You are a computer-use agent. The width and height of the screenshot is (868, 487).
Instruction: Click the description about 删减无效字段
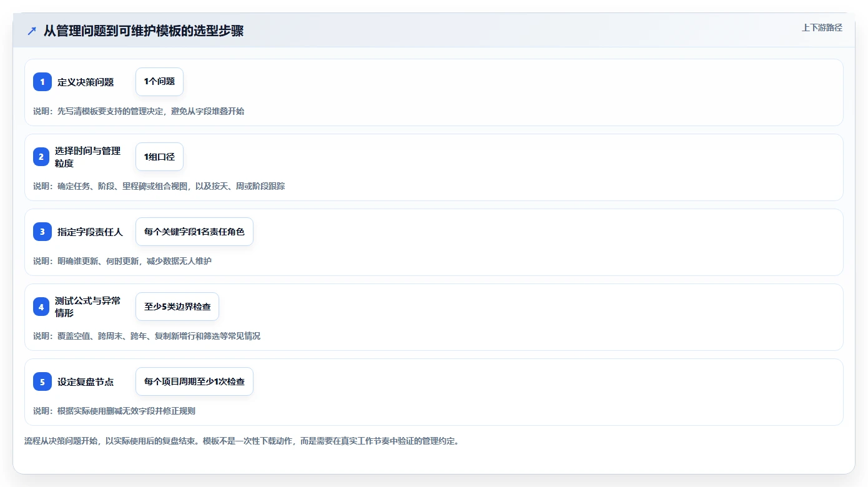(x=114, y=411)
